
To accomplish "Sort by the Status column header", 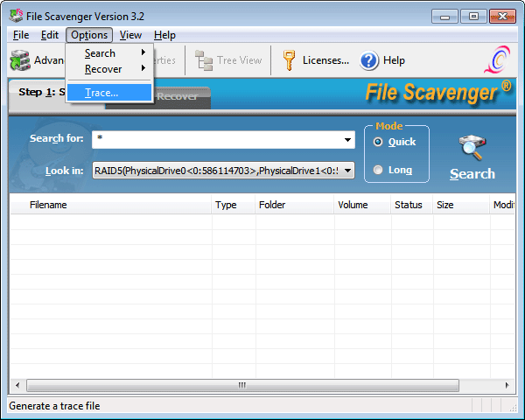I will click(412, 205).
